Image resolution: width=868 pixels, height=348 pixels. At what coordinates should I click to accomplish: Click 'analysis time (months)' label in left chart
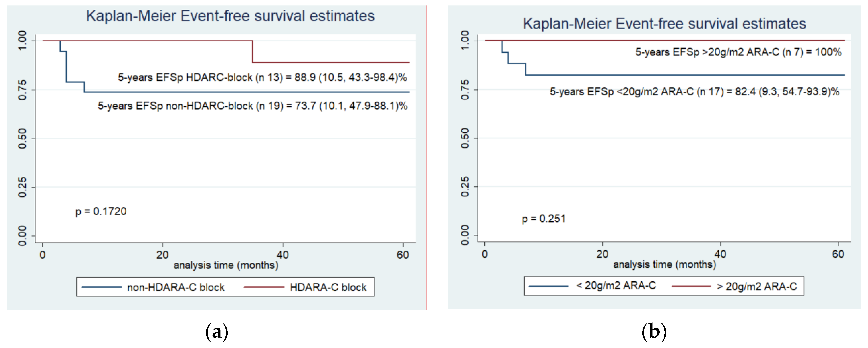tap(226, 265)
